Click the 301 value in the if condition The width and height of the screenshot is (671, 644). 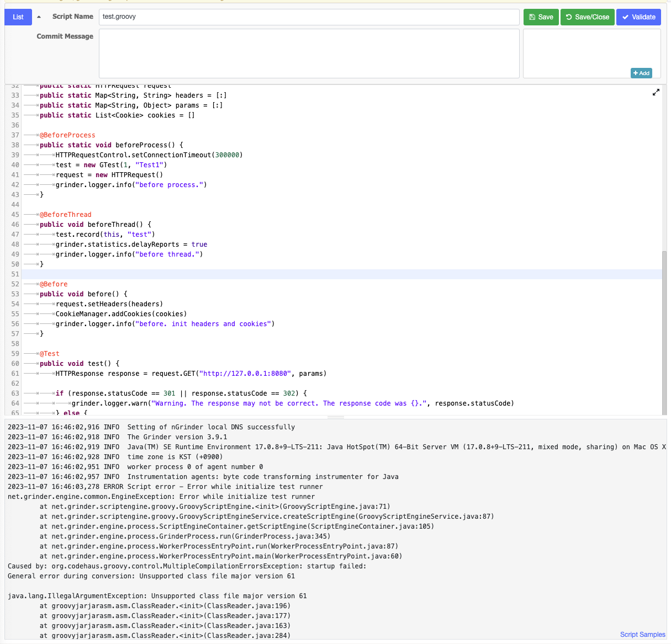pos(170,393)
